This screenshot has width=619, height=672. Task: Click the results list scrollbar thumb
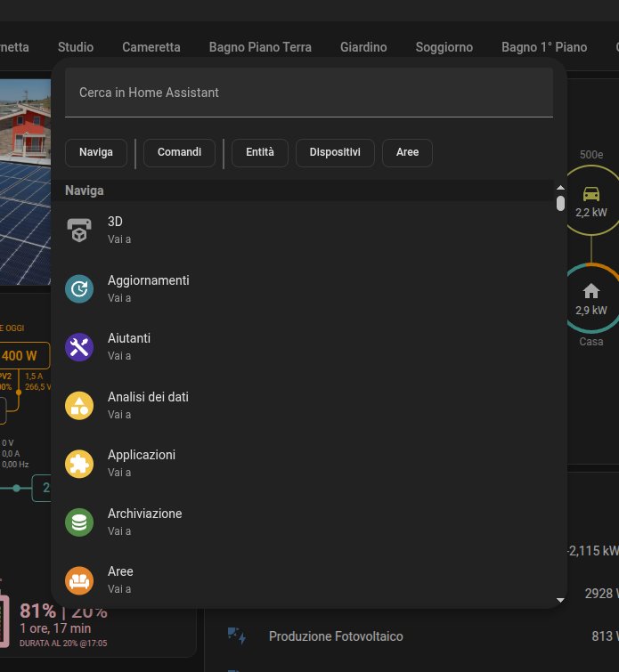coord(560,203)
